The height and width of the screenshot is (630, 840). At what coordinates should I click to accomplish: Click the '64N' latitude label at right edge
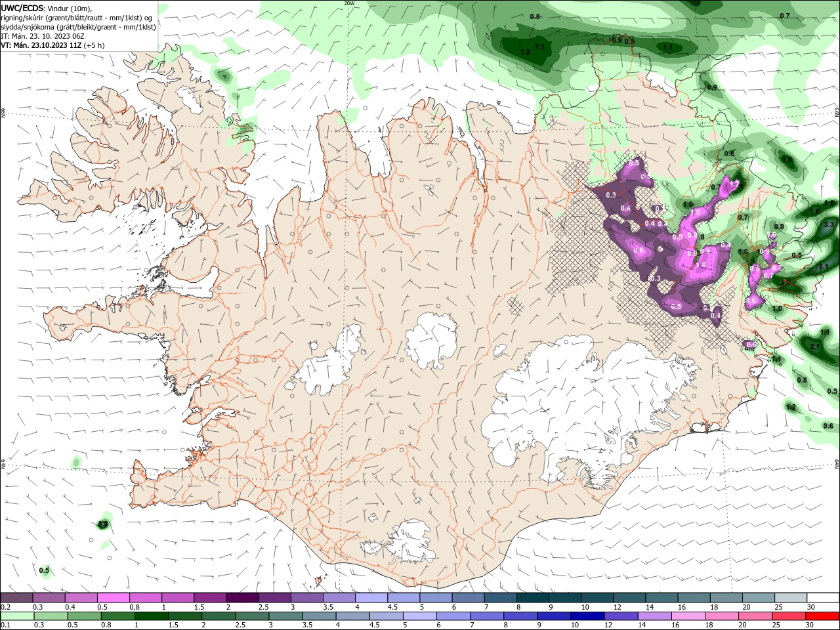pos(837,463)
